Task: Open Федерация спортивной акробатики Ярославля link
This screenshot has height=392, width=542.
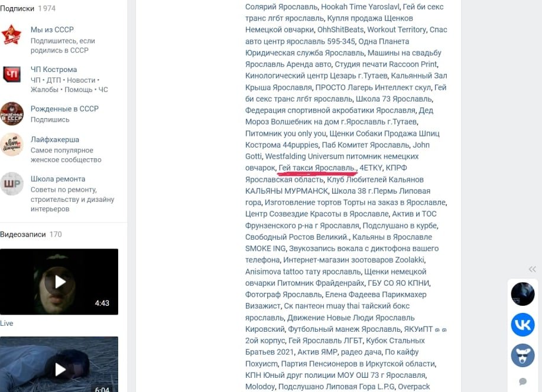Action: (330, 110)
